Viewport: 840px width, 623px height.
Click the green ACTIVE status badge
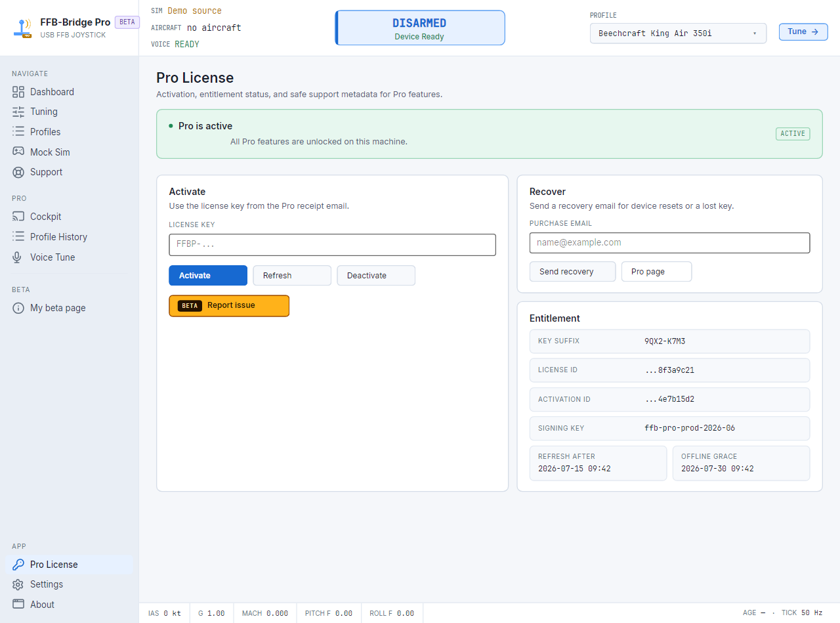793,134
